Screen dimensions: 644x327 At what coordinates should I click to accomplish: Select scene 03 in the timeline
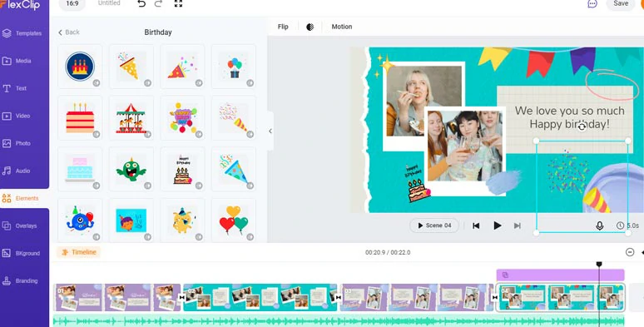pos(417,297)
